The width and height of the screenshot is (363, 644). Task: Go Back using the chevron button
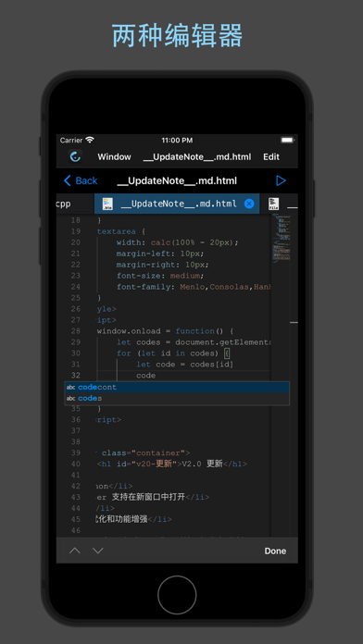(81, 180)
